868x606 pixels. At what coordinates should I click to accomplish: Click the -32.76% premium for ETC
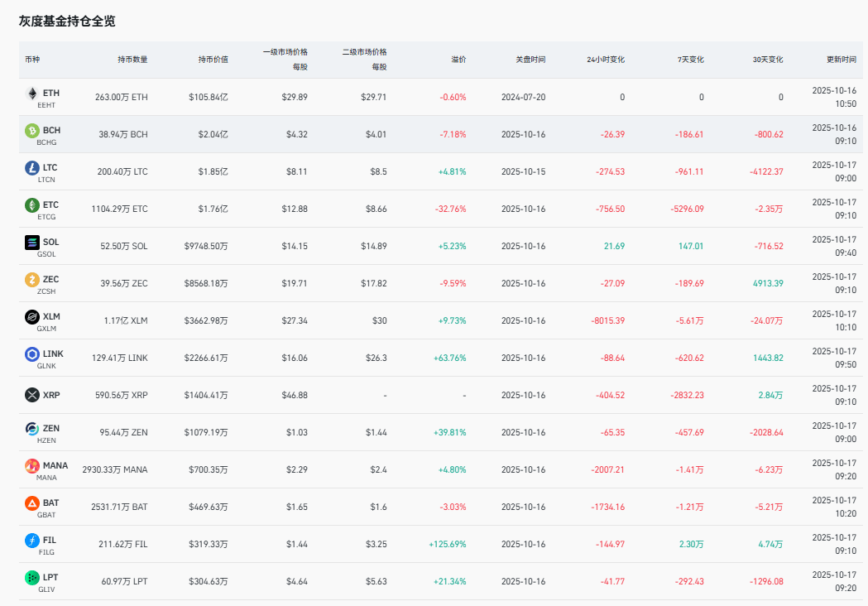[x=451, y=209]
